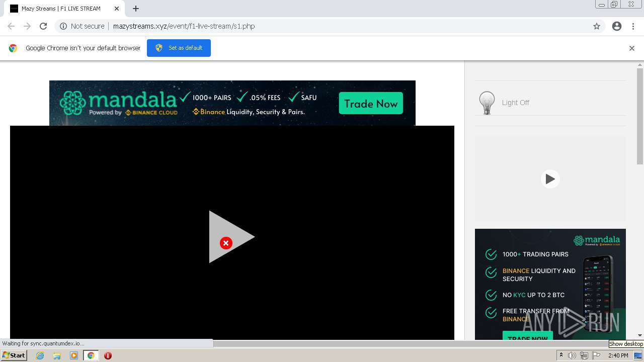Click 'NO KYC UP TO 2 BTC' text
Viewport: 644px width, 362px height.
pos(533,295)
